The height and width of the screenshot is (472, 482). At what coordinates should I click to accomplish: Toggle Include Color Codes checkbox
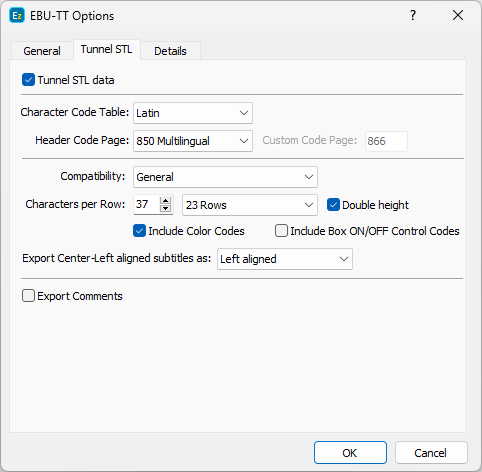(x=139, y=231)
